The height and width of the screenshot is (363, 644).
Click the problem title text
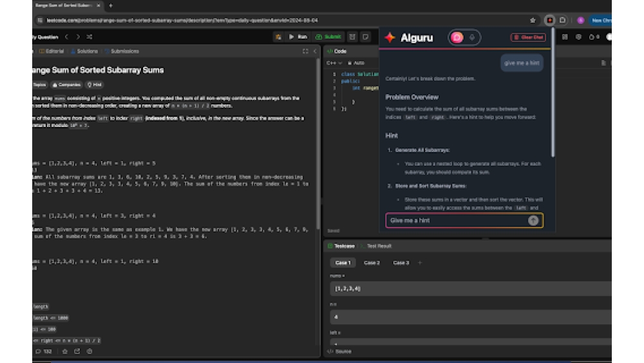[x=98, y=70]
